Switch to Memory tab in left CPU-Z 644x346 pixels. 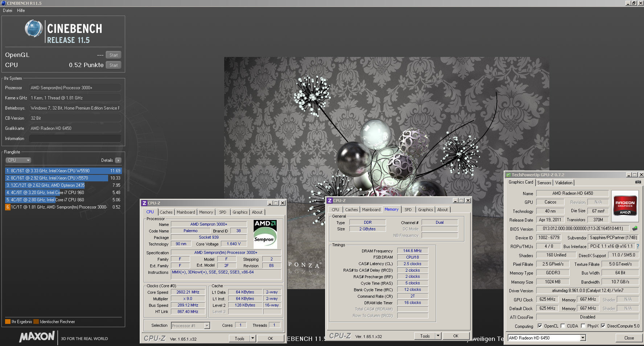[206, 212]
